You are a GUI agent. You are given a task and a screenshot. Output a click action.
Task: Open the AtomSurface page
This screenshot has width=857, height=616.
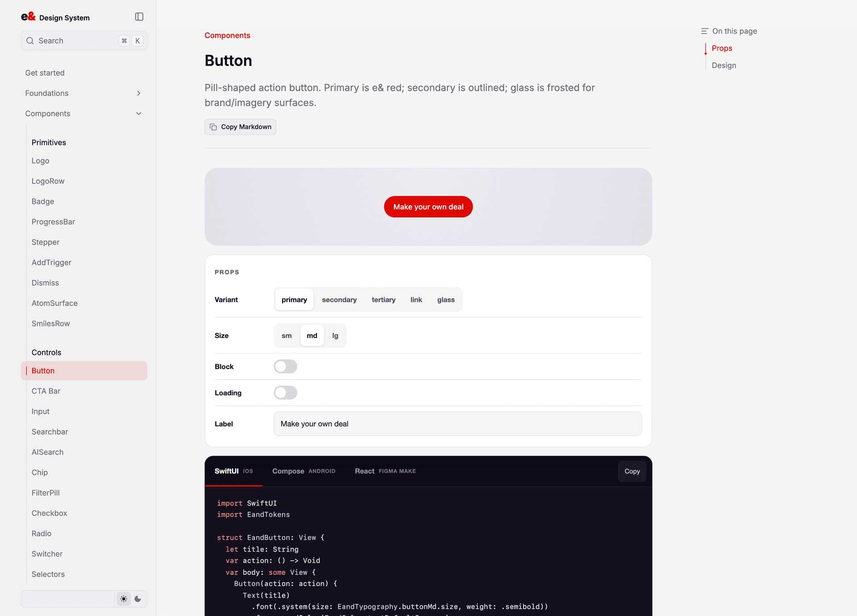tap(84, 303)
